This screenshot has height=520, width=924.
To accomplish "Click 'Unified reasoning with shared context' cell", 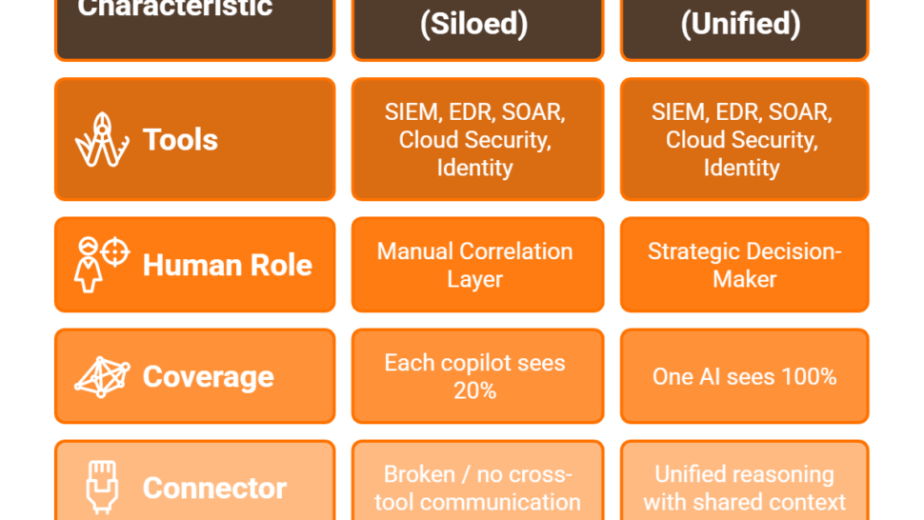I will [744, 487].
